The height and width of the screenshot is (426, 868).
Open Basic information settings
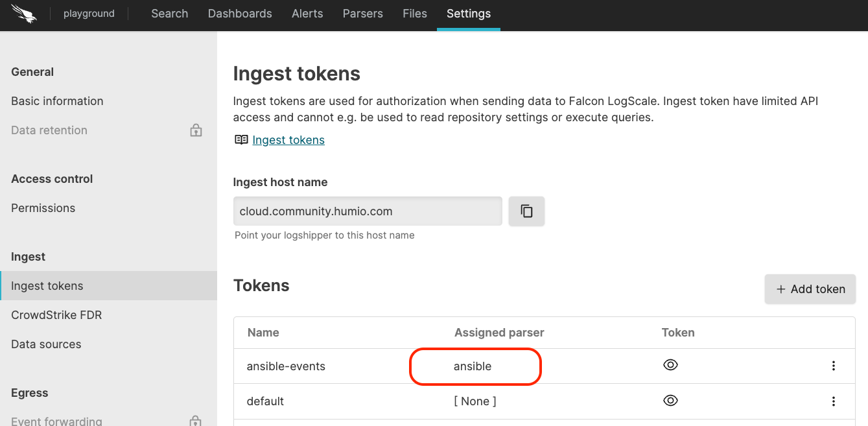pyautogui.click(x=57, y=101)
